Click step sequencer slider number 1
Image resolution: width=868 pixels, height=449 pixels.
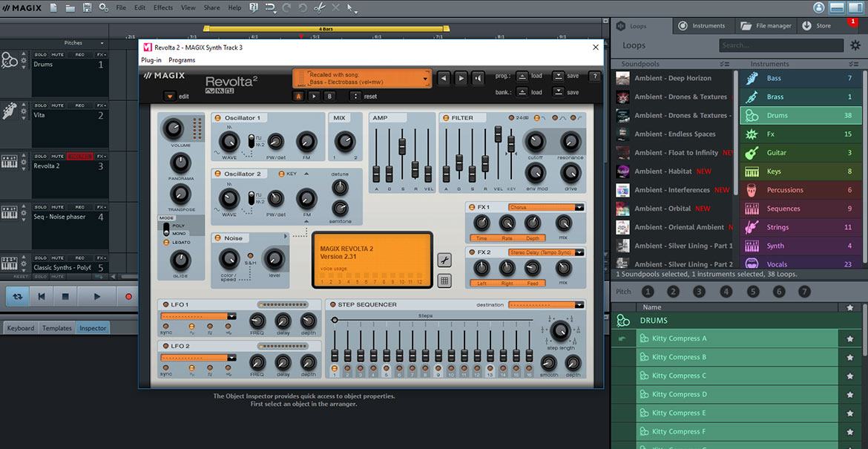335,354
